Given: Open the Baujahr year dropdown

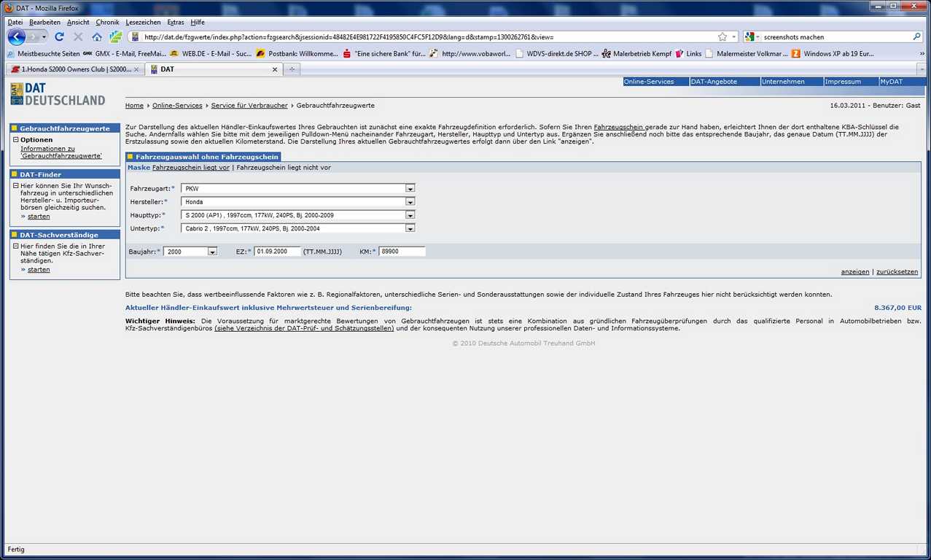Looking at the screenshot, I should [212, 252].
